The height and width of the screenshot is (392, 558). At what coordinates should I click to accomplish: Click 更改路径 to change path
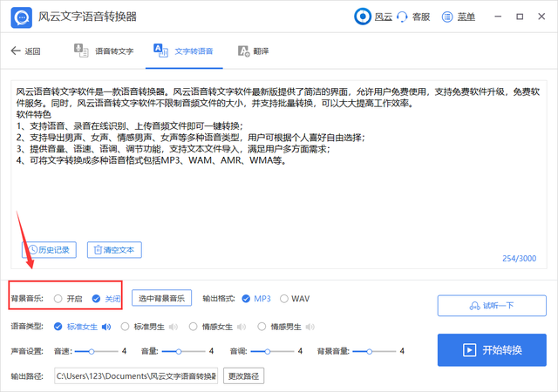pos(244,376)
